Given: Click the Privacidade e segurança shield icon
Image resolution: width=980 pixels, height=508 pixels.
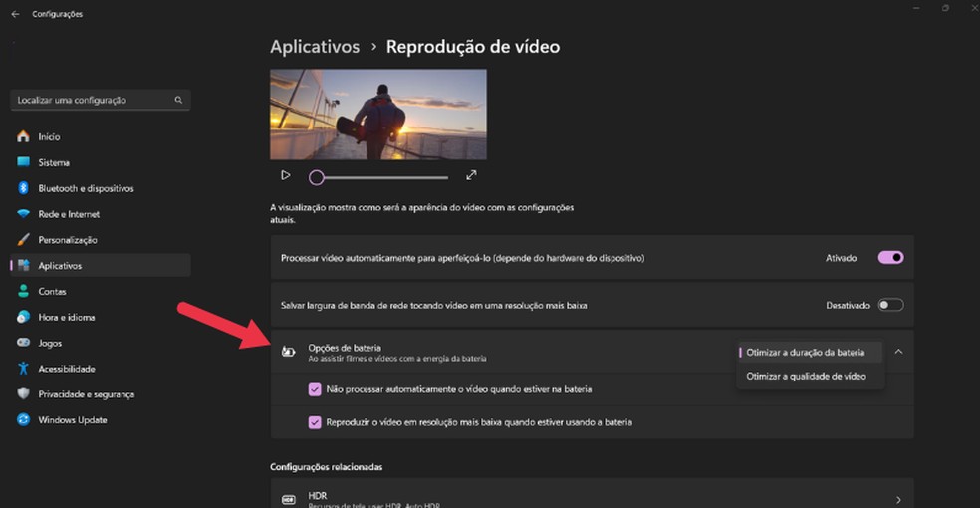Looking at the screenshot, I should [x=24, y=393].
